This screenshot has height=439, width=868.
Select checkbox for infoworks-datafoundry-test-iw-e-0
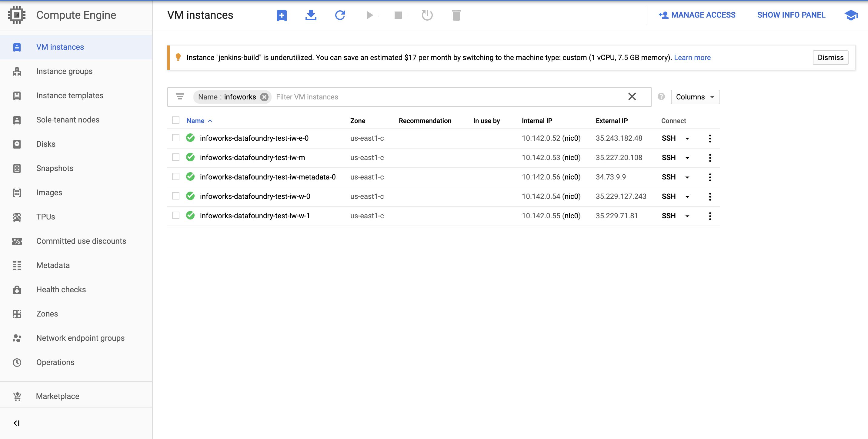175,138
